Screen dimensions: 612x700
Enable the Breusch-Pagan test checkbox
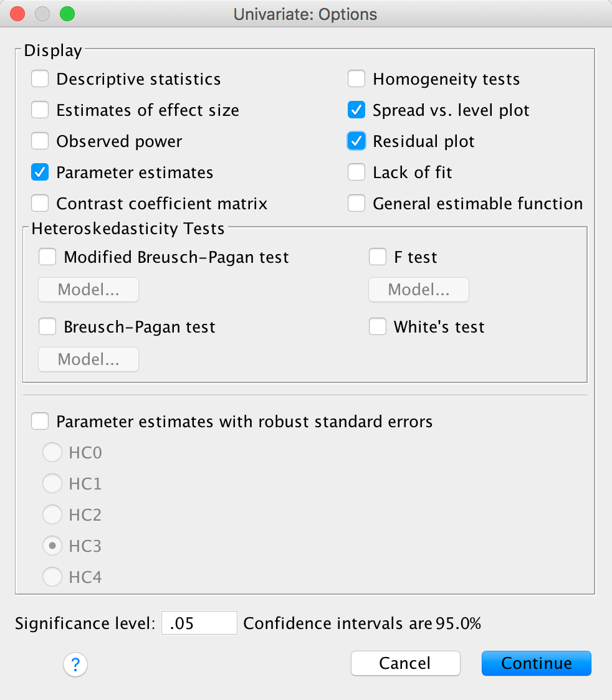tap(47, 326)
